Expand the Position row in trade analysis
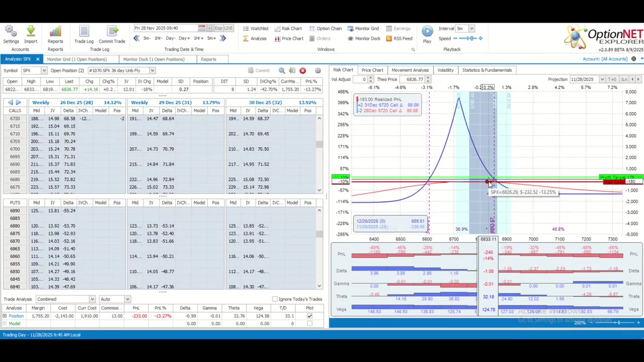Screen dimensions: 644x362 (5, 316)
